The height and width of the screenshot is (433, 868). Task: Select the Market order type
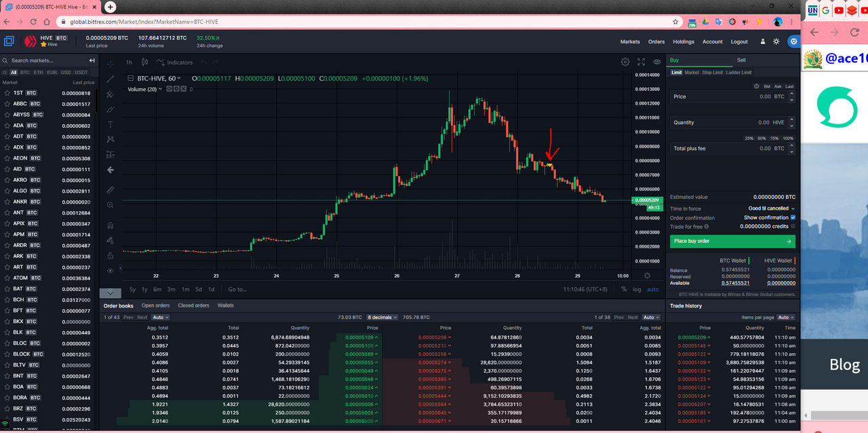tap(692, 72)
